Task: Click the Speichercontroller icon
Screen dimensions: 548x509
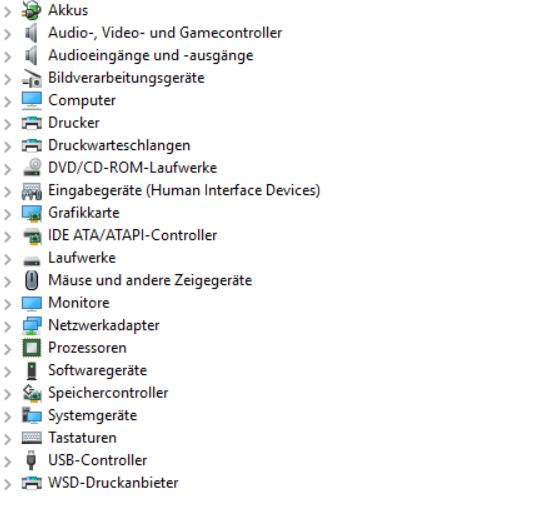Action: pyautogui.click(x=31, y=393)
